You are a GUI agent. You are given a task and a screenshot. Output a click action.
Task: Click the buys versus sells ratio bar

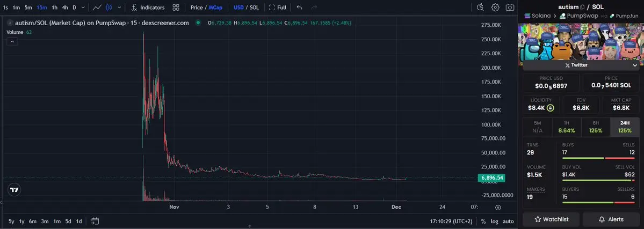598,158
